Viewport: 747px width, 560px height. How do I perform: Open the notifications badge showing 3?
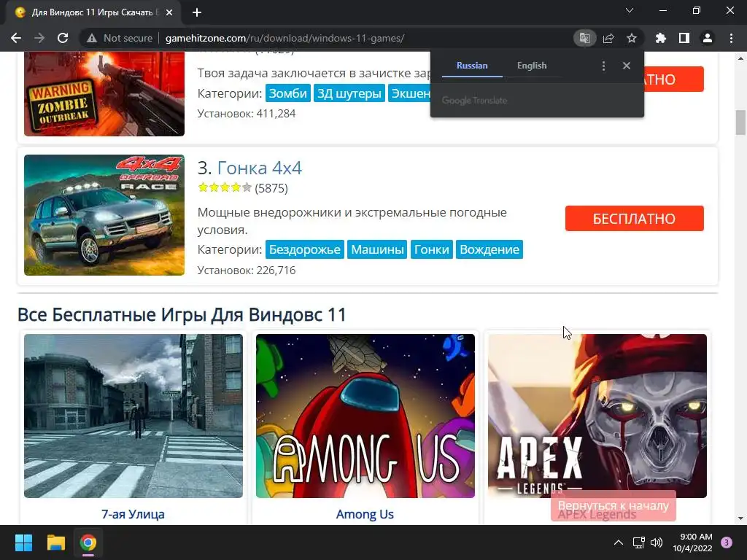pyautogui.click(x=727, y=542)
